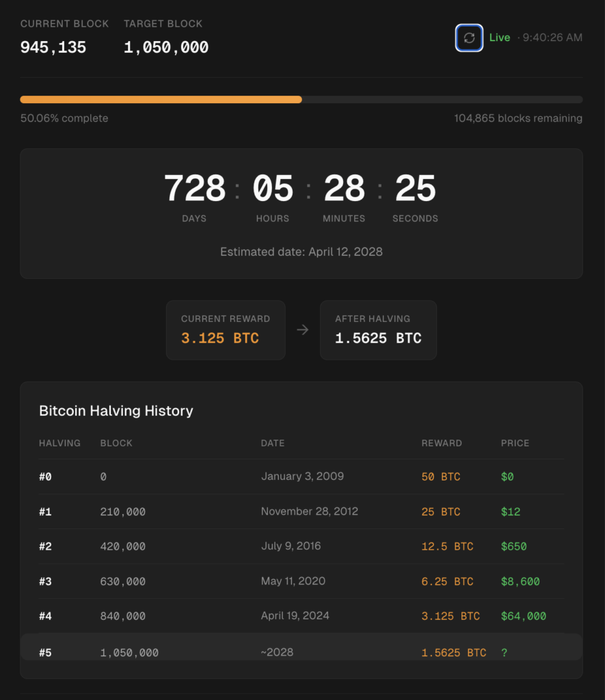Click the MINUTES label under countdown

coord(344,218)
